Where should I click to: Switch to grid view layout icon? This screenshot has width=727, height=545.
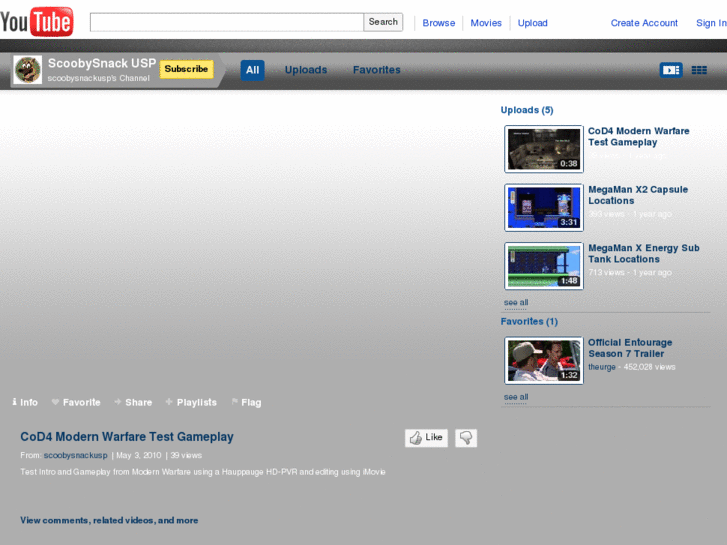(699, 70)
